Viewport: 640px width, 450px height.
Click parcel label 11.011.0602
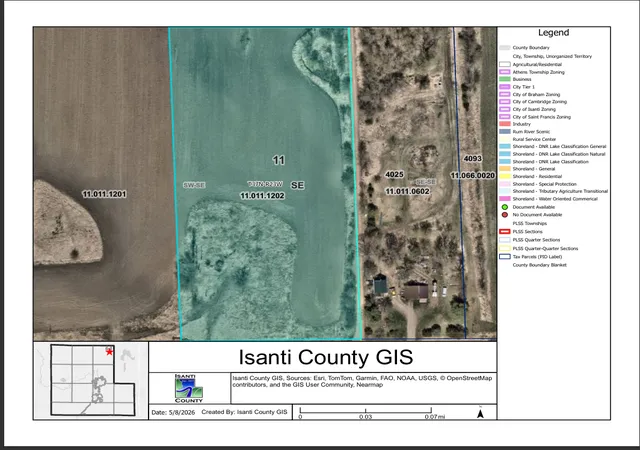click(x=407, y=192)
